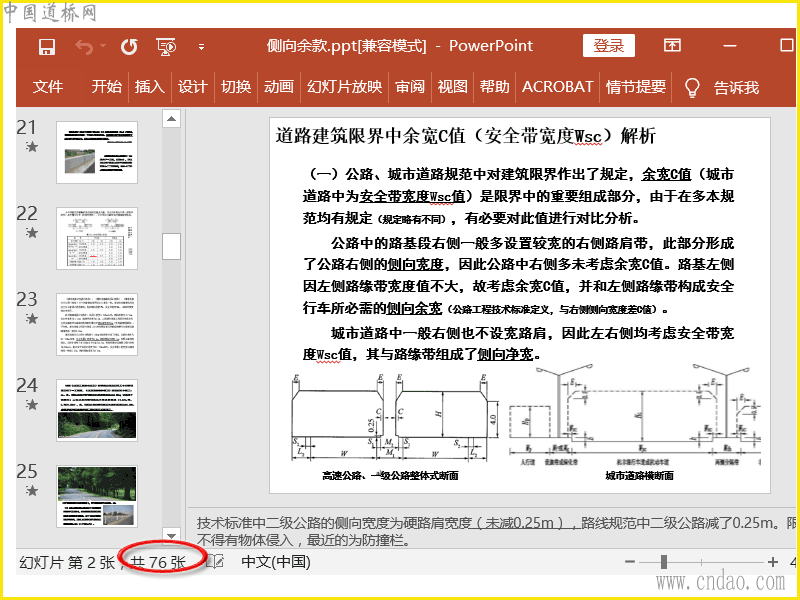
Task: Click the animation star under slide 25
Action: (x=32, y=491)
